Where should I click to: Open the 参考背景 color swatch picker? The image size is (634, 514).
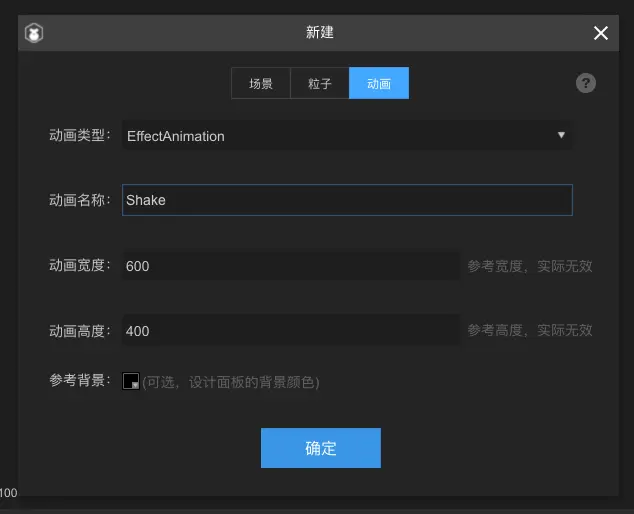pos(131,381)
